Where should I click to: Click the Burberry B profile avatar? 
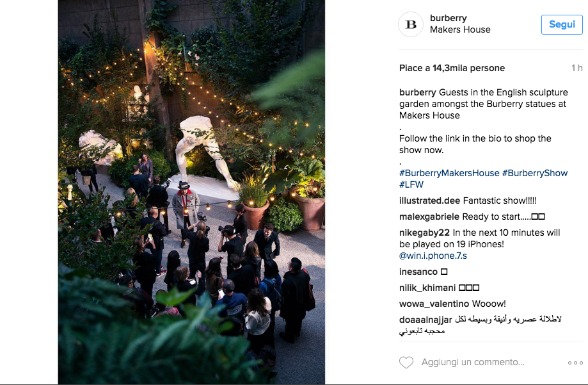pos(411,24)
